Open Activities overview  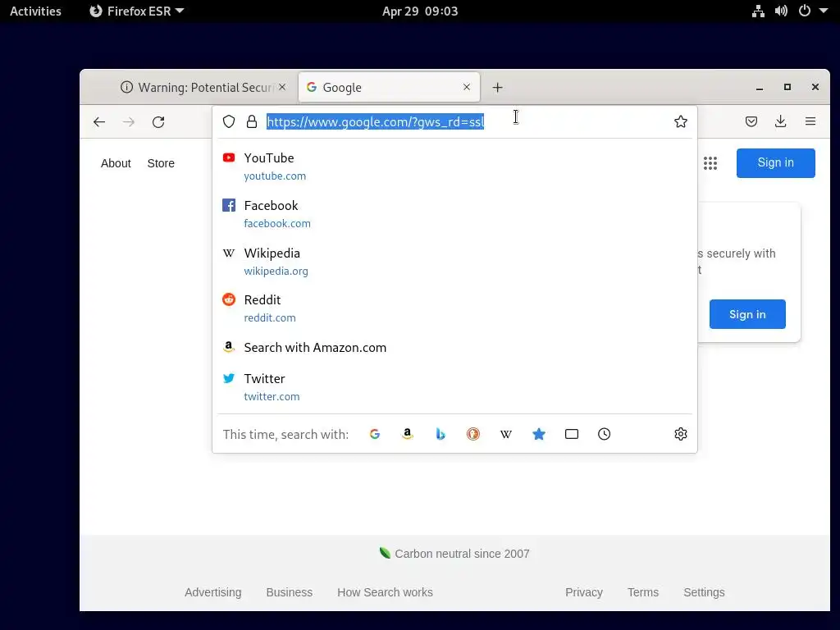tap(35, 11)
